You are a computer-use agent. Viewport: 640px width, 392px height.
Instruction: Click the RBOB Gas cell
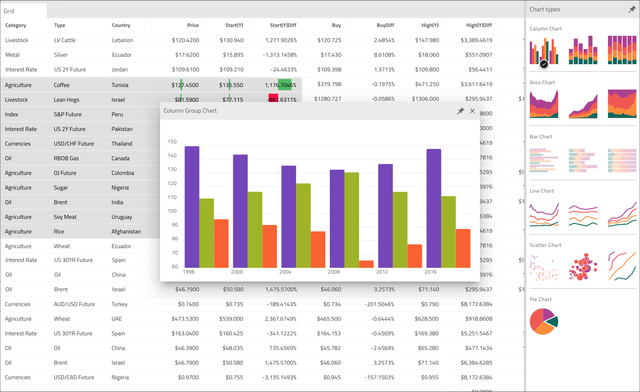point(66,158)
